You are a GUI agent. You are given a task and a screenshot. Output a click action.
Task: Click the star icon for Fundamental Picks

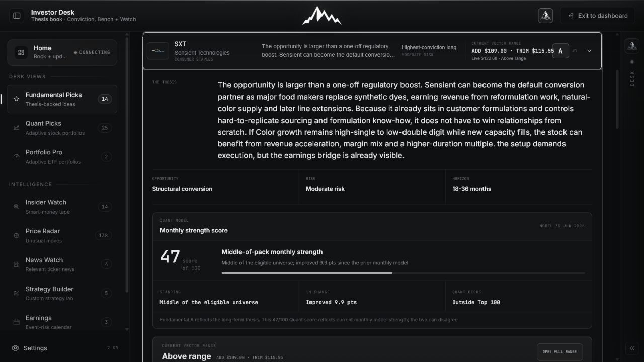pos(17,99)
